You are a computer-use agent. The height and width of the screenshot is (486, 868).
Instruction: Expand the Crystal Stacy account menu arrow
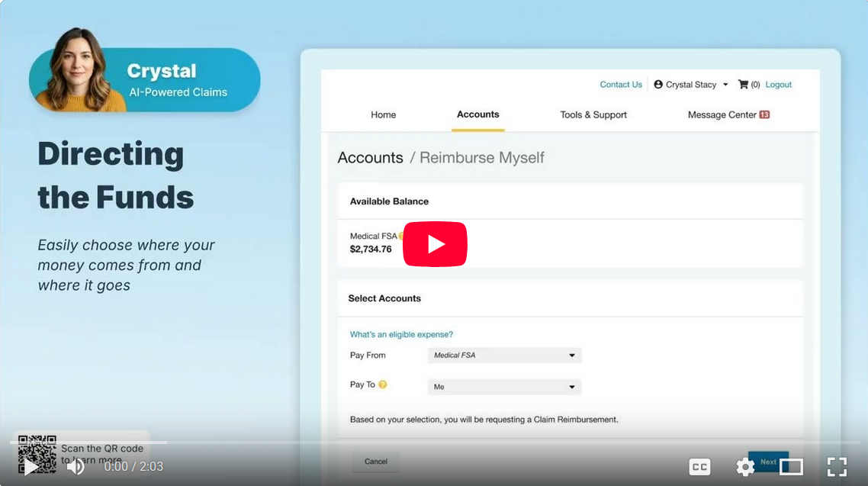pyautogui.click(x=725, y=85)
